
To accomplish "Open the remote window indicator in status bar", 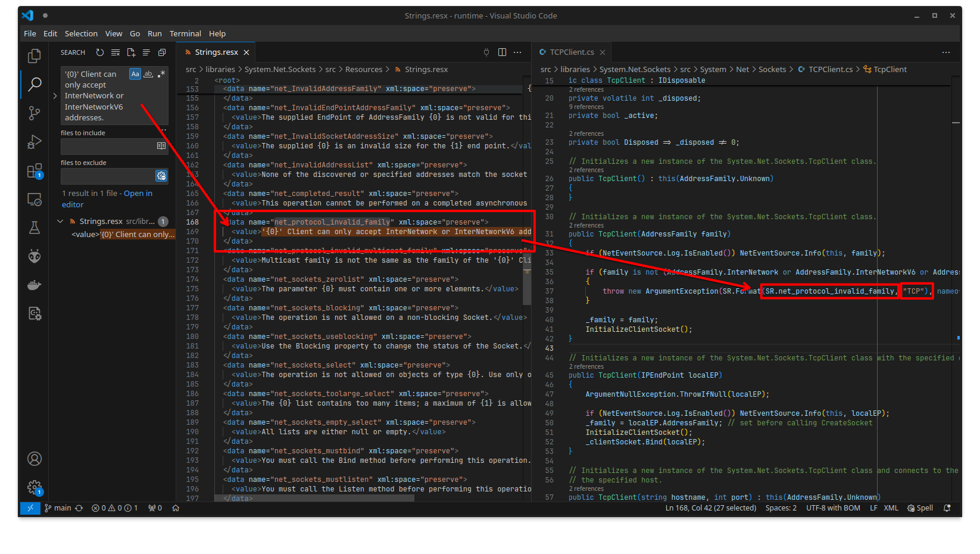I will coord(30,508).
